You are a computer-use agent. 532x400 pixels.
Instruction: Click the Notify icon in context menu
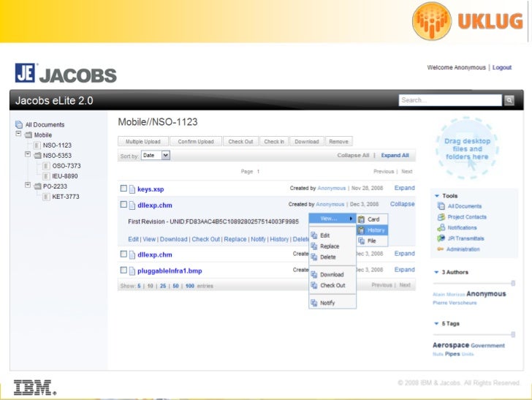pos(314,303)
